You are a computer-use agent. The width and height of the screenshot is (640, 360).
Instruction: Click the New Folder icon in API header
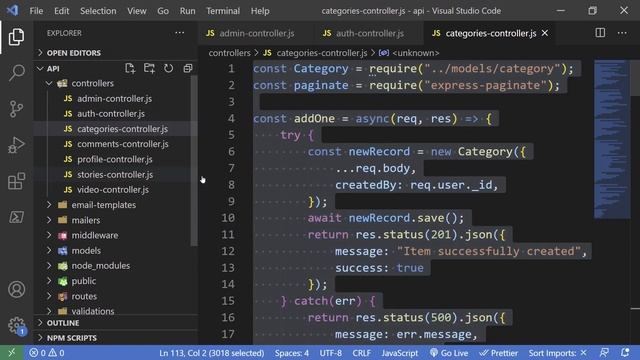click(x=149, y=68)
